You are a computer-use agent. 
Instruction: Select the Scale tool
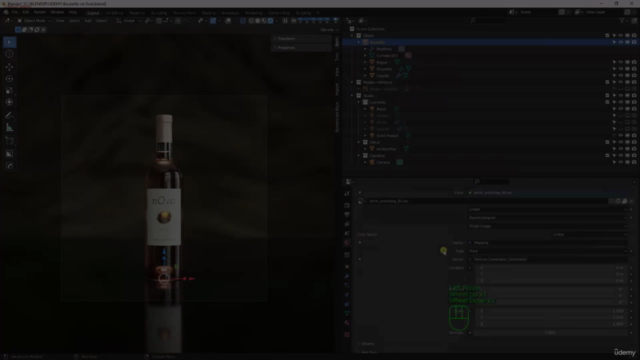point(9,90)
